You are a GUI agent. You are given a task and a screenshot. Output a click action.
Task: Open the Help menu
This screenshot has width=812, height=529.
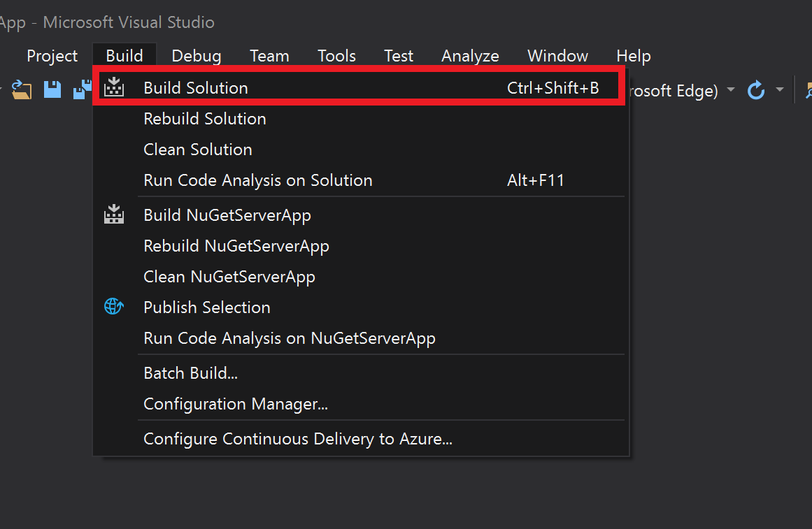pos(634,55)
